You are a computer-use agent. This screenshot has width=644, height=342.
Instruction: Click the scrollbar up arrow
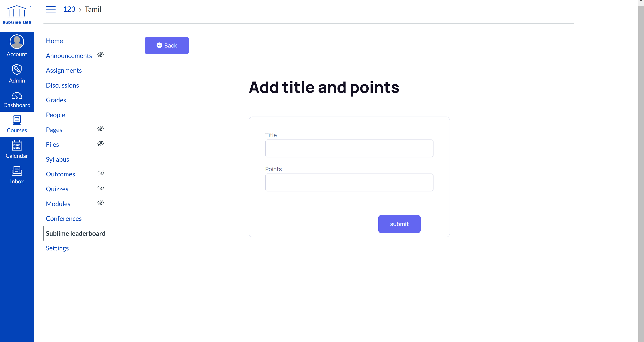point(641,1)
